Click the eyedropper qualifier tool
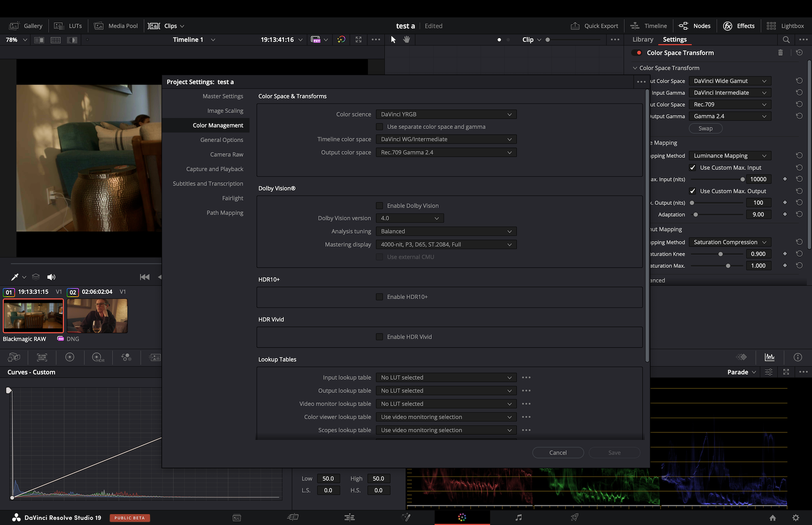Viewport: 812px width, 525px height. click(14, 277)
